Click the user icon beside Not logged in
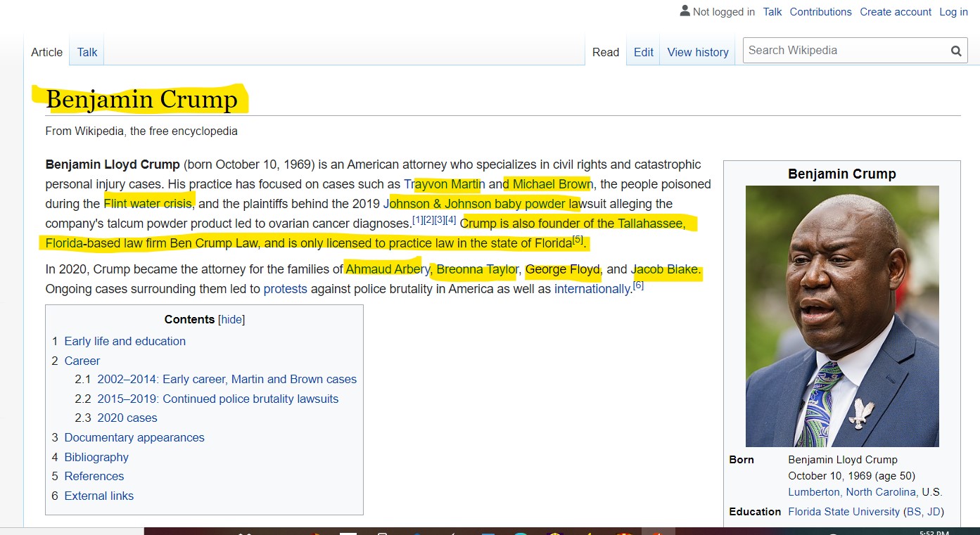The width and height of the screenshot is (980, 535). pyautogui.click(x=685, y=11)
